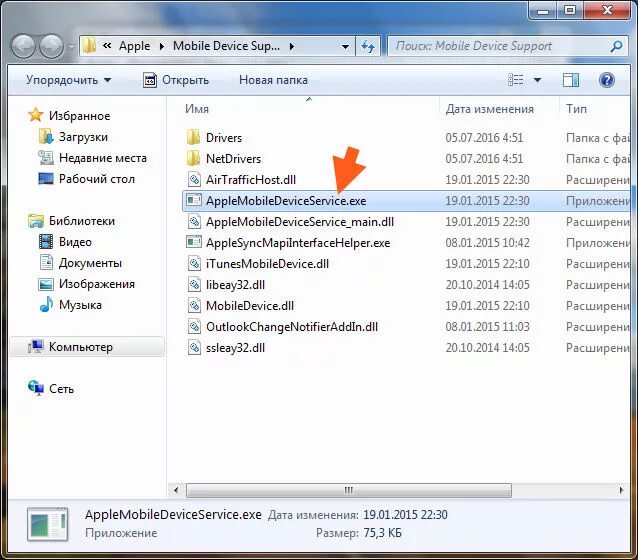Screen dimensions: 638x560
Task: Click date 08.01.2015 11:03 of OutlookChangeNotifierAddIn.dll
Action: click(487, 326)
